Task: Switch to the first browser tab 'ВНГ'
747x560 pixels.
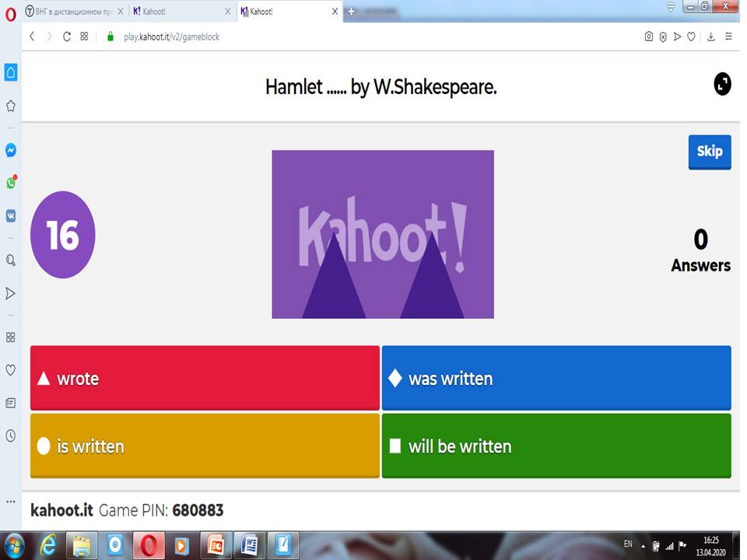Action: click(70, 12)
